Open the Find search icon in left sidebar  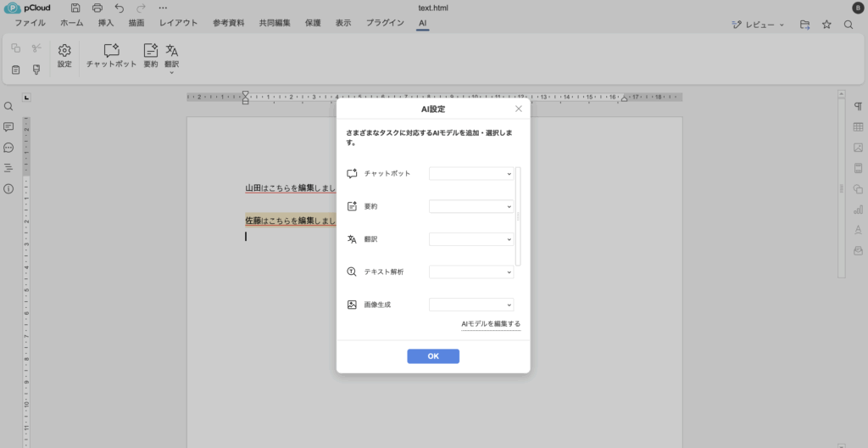click(8, 106)
